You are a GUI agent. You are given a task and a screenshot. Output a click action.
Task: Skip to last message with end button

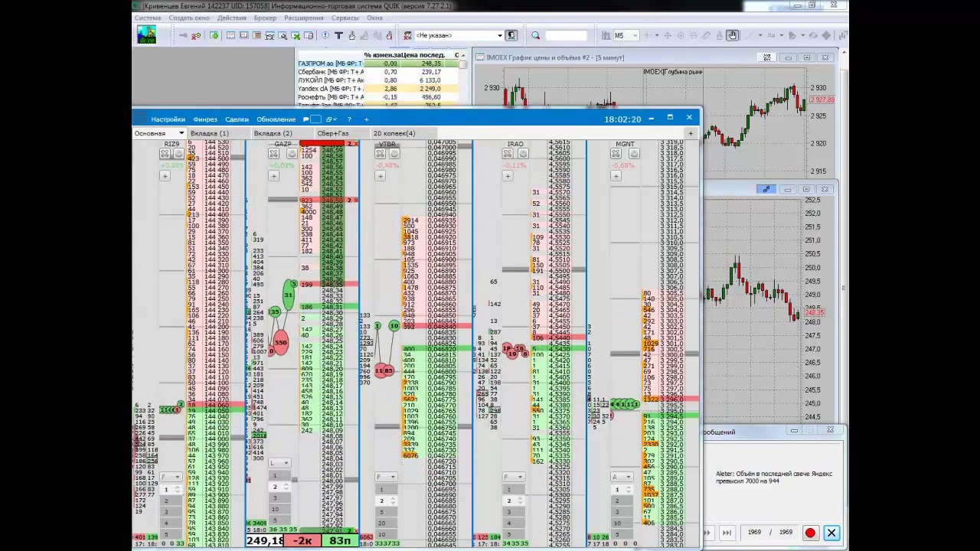pyautogui.click(x=727, y=533)
